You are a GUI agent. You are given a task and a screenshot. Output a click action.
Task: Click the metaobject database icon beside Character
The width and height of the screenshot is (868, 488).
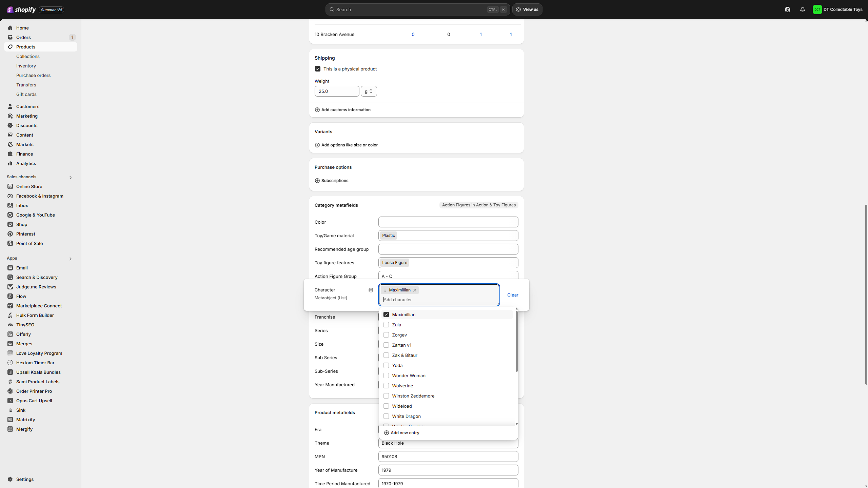371,290
